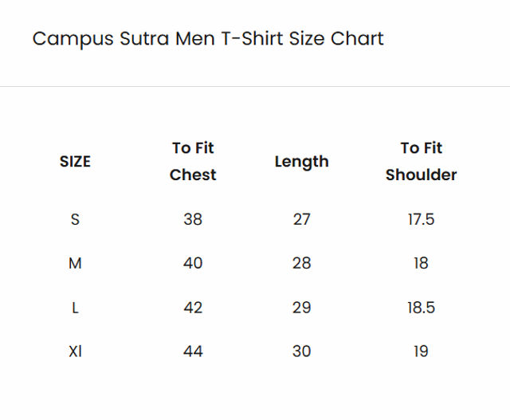
Task: Click the Length column header
Action: click(301, 162)
